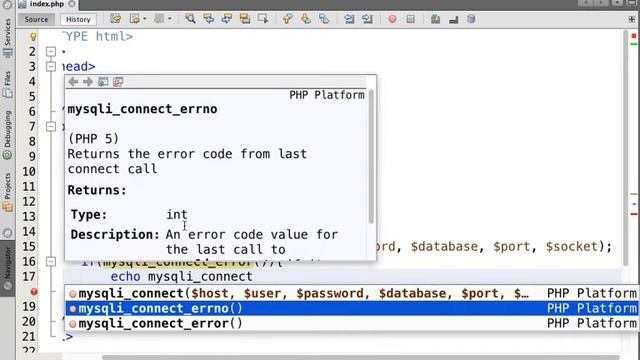Open the Services side panel tab
Image resolution: width=640 pixels, height=360 pixels.
point(7,38)
